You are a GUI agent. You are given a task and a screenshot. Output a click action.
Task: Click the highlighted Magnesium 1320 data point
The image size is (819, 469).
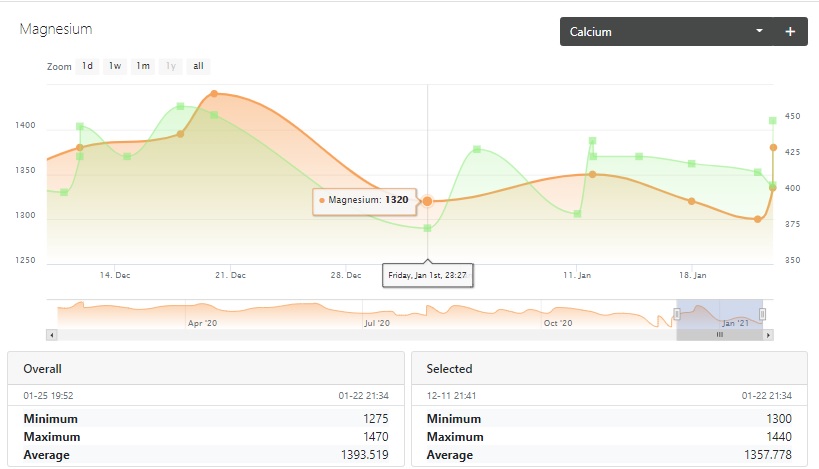coord(427,201)
